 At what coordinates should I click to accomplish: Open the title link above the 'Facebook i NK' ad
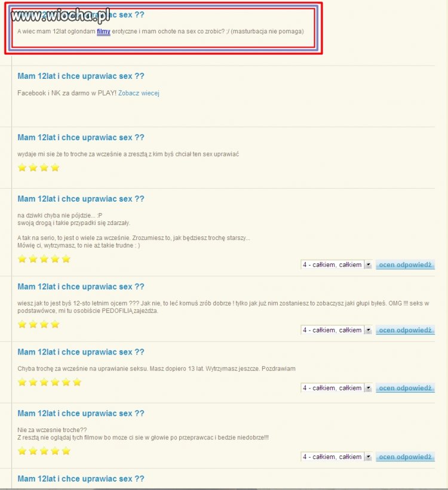(81, 76)
